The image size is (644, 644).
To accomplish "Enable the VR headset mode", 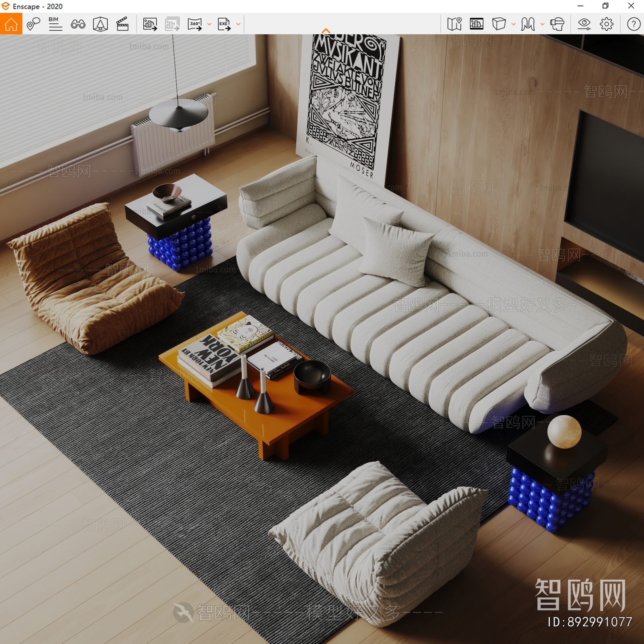I will tap(557, 24).
